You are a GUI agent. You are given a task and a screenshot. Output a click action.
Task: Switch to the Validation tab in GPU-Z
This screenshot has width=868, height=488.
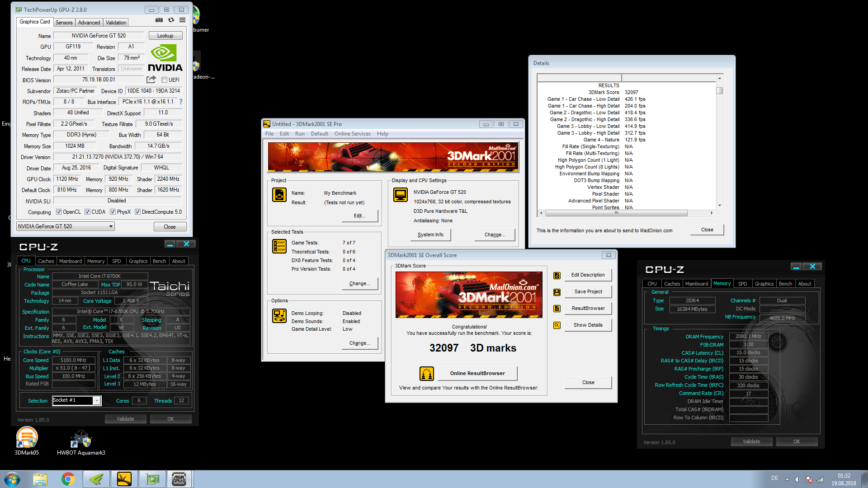[x=116, y=22]
